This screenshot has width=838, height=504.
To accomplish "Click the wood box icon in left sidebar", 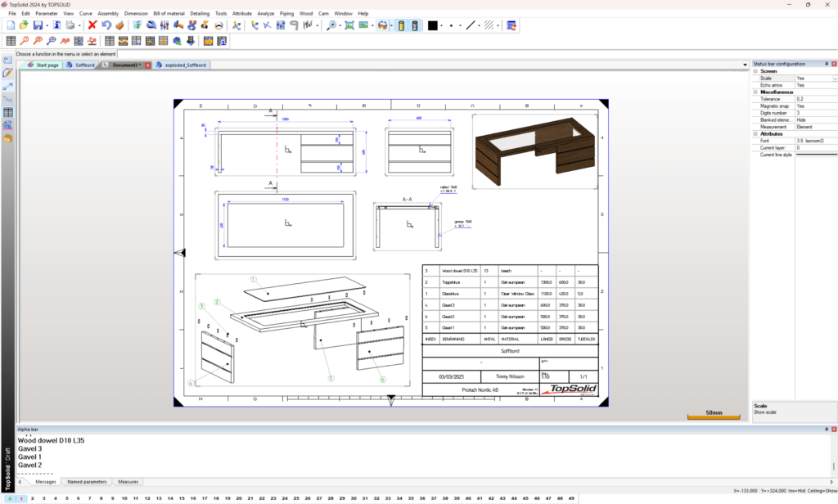I will click(x=8, y=138).
